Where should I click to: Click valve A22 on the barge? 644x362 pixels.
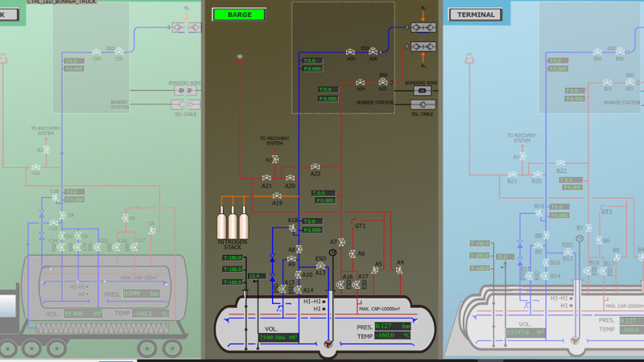click(x=316, y=167)
